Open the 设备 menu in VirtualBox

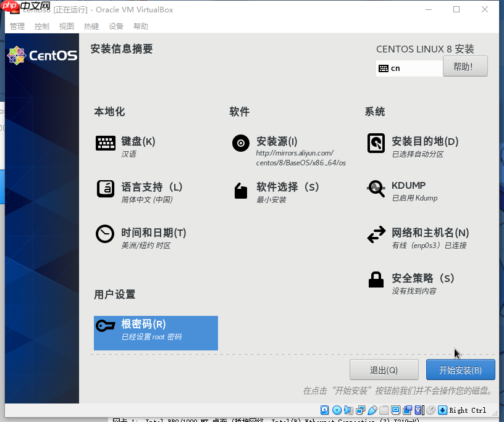click(x=115, y=26)
